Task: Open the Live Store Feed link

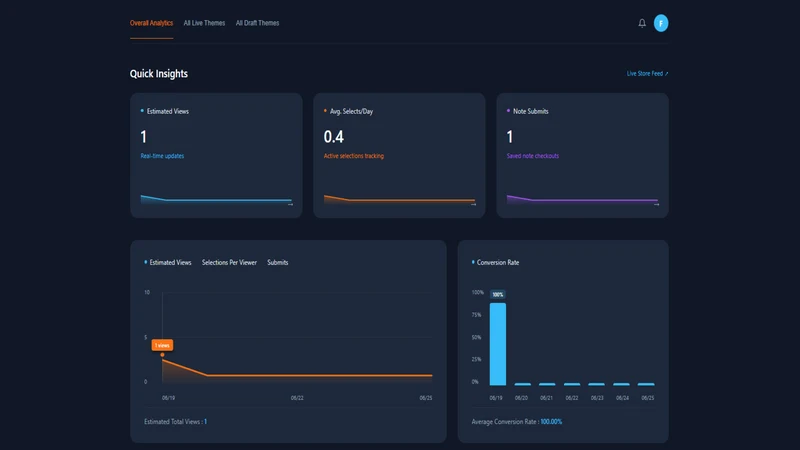Action: [x=647, y=73]
